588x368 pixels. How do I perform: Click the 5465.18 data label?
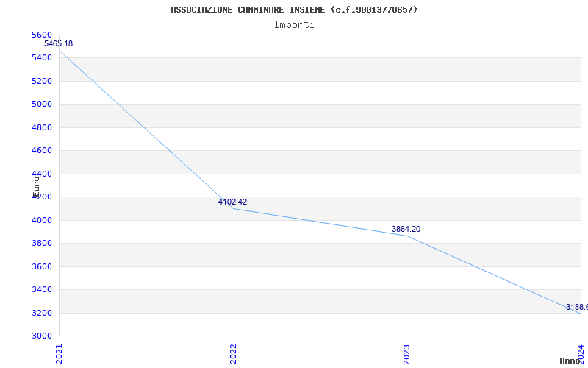tap(59, 43)
